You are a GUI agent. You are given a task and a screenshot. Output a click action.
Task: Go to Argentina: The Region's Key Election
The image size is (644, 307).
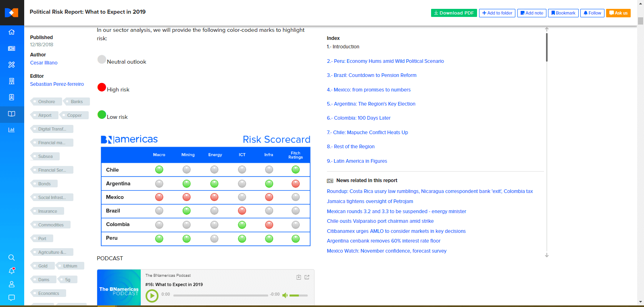point(371,104)
